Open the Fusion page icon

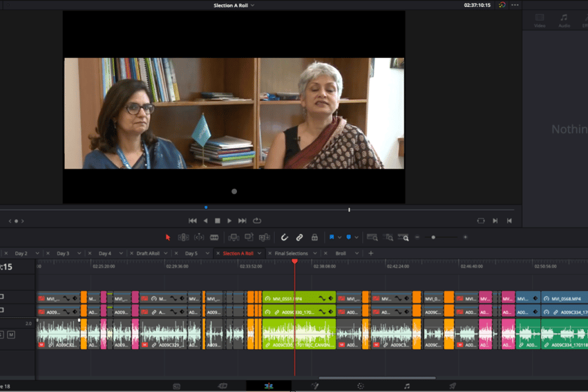[315, 386]
